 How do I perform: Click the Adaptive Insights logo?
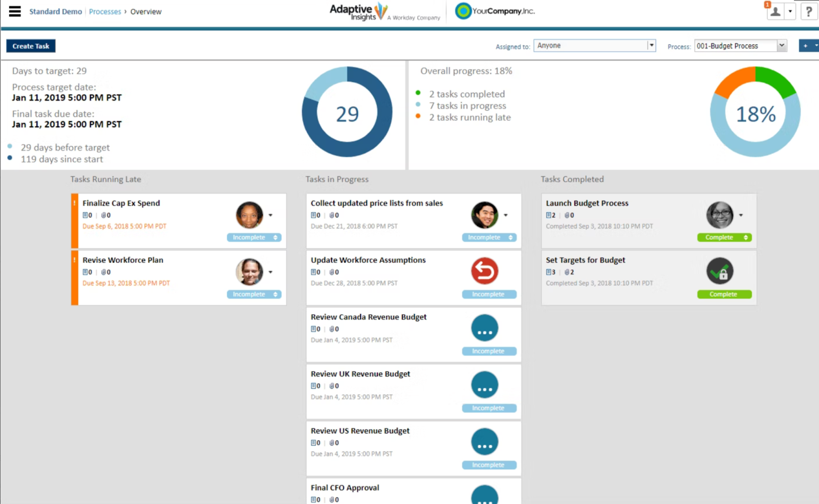point(384,12)
